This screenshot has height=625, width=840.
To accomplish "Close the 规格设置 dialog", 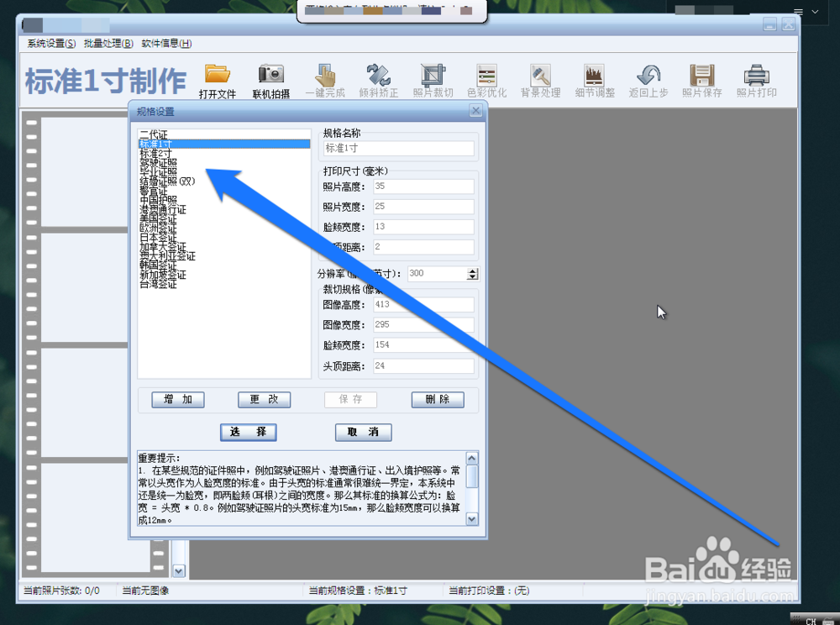I will [475, 111].
